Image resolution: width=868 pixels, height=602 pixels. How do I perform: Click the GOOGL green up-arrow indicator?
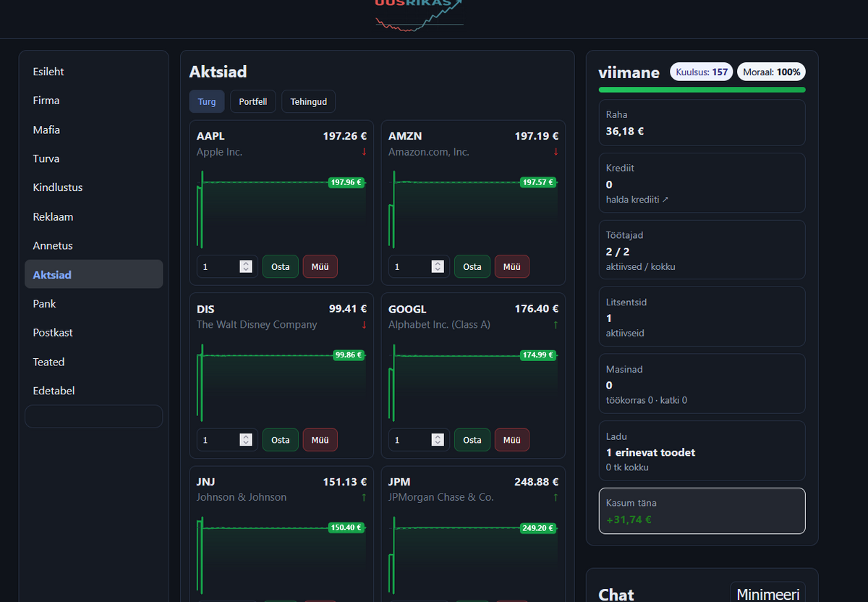click(x=556, y=325)
